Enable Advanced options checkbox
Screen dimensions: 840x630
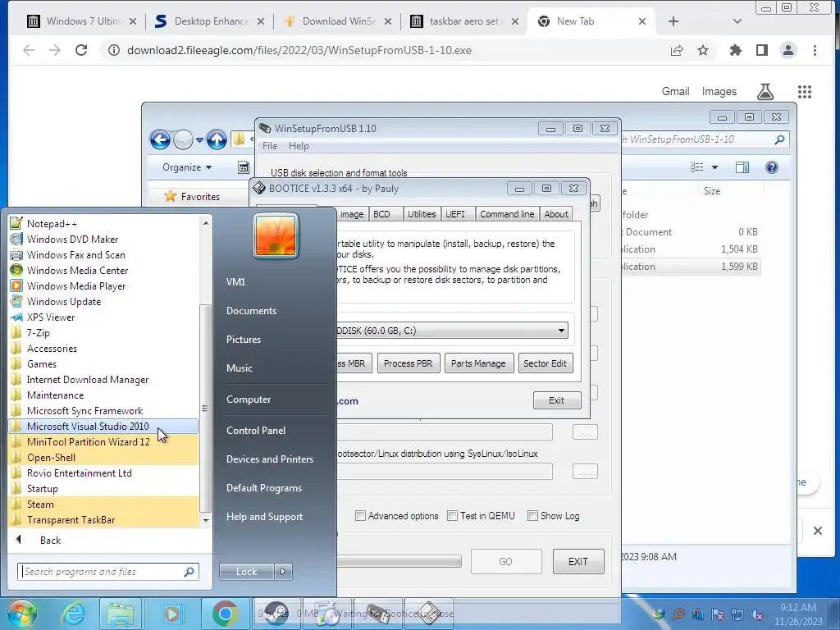361,515
